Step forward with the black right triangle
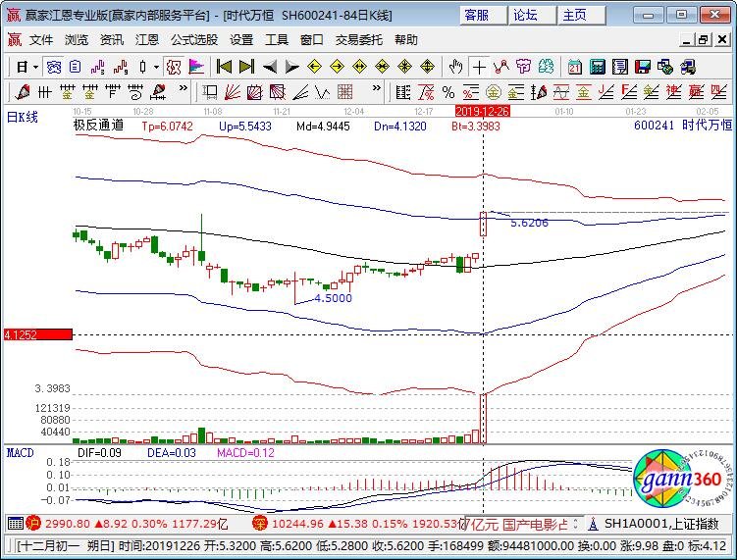 tap(291, 67)
